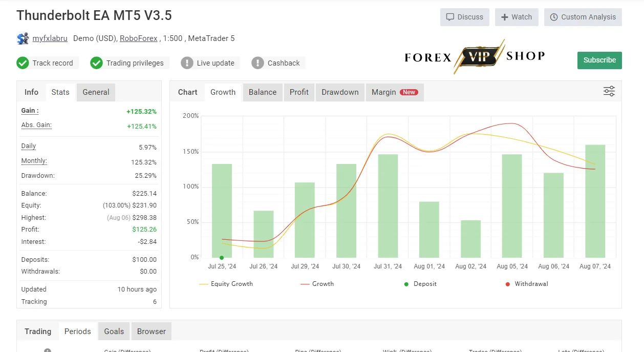Image resolution: width=644 pixels, height=352 pixels.
Task: Select the Stats tab
Action: coord(60,92)
